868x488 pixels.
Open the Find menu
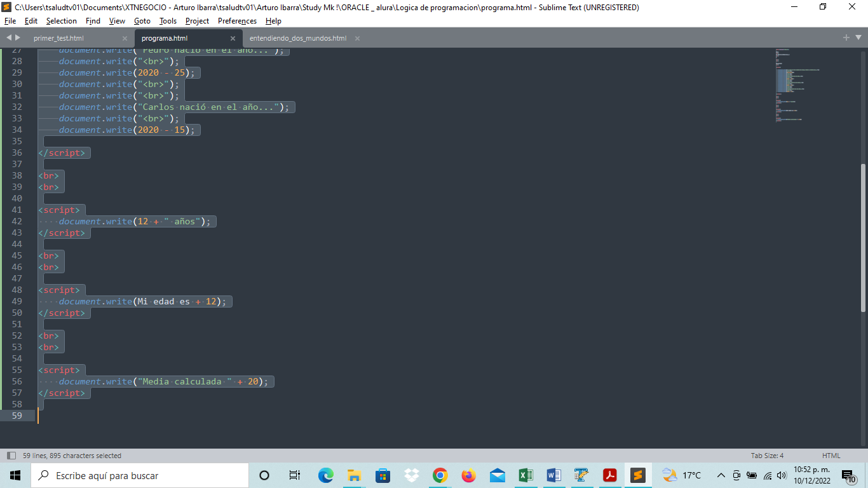click(93, 21)
